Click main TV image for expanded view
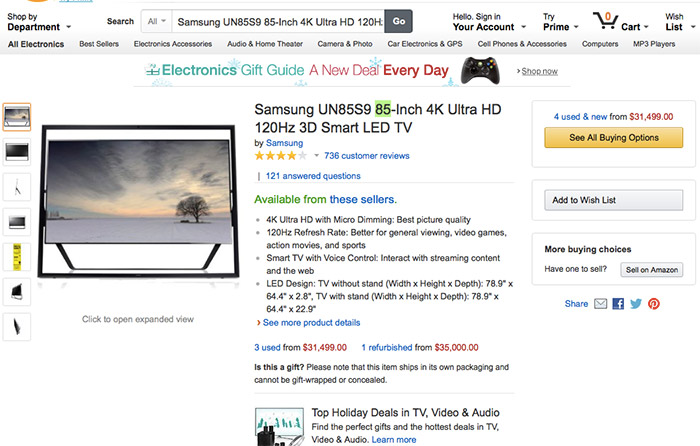Viewport: 700px width, 446px height. 138,202
